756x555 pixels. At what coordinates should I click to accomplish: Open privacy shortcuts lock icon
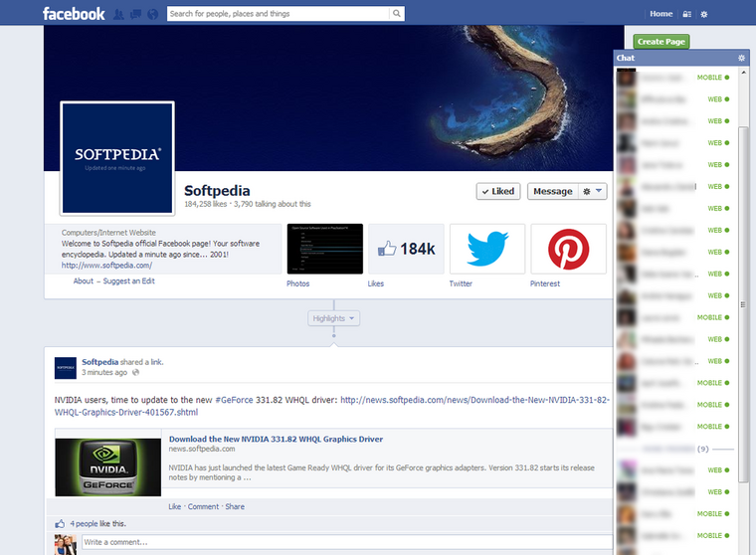(x=687, y=15)
